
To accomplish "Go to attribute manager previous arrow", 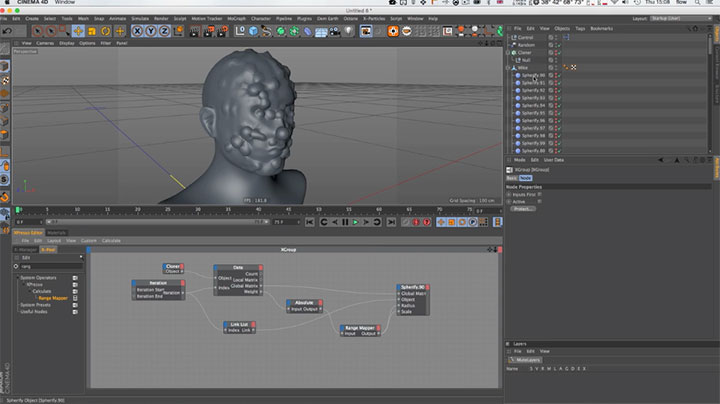I will [x=661, y=160].
